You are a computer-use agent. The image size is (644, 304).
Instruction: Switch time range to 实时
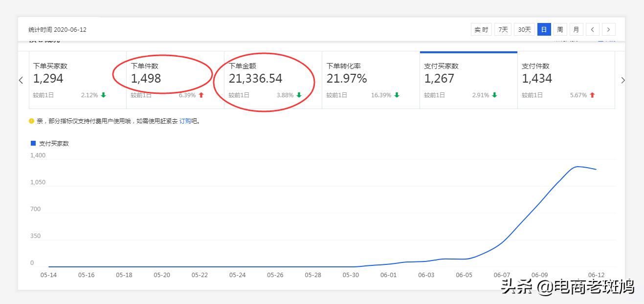point(481,29)
